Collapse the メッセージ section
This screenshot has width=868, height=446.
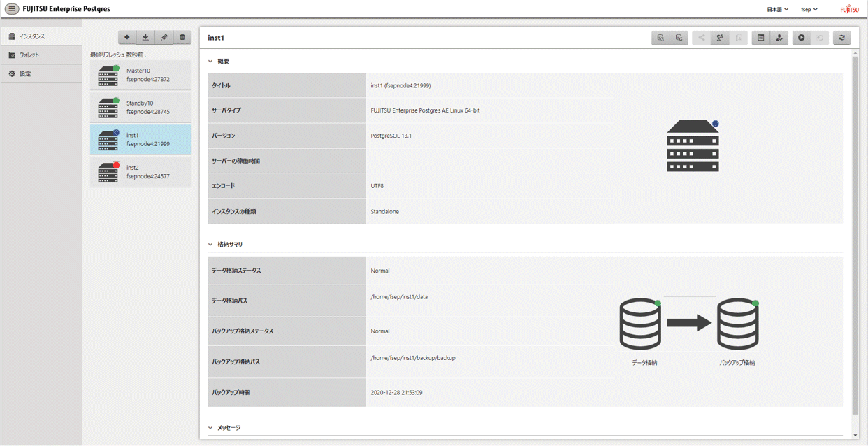tap(210, 428)
